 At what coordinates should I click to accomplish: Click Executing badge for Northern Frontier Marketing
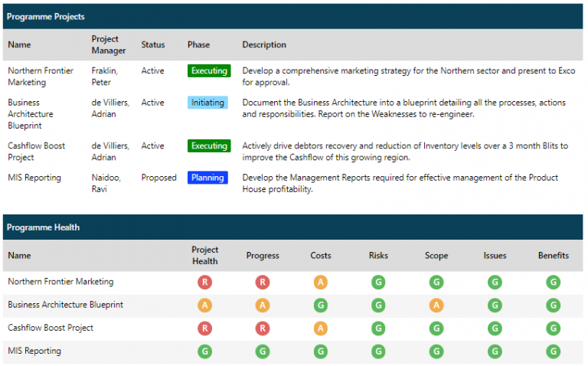point(209,71)
